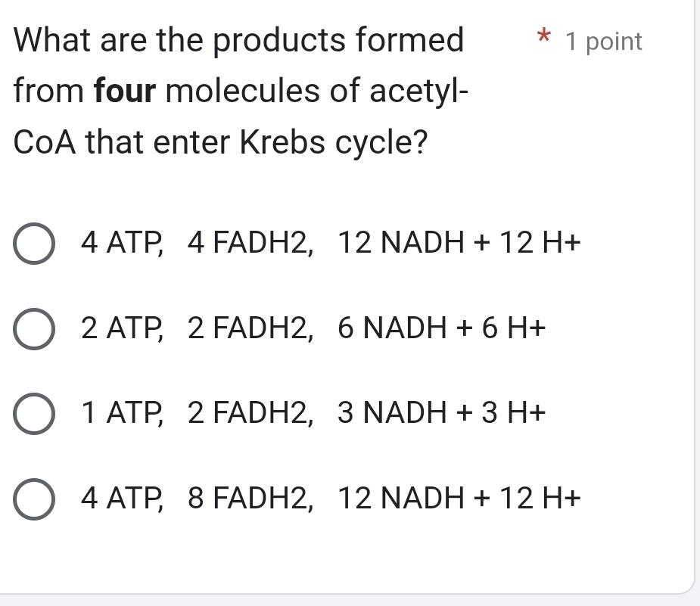Click the first radio button

pyautogui.click(x=34, y=242)
